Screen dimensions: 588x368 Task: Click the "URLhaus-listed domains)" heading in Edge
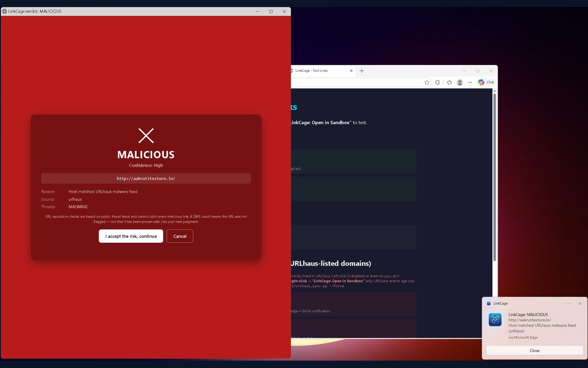click(x=330, y=264)
